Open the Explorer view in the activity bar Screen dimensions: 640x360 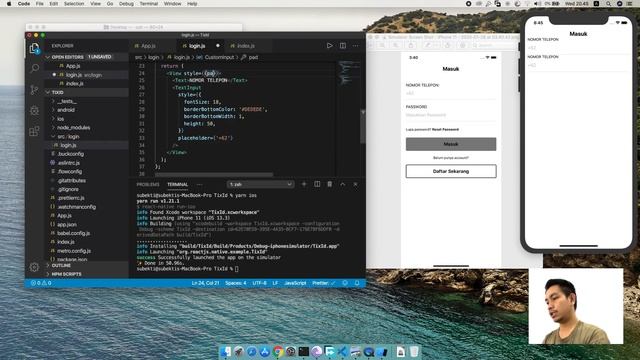point(35,49)
